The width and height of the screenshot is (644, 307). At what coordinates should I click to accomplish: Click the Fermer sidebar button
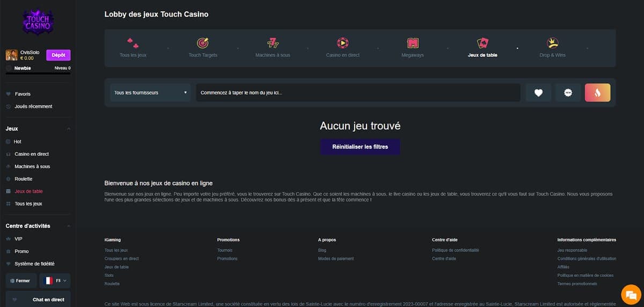point(21,281)
